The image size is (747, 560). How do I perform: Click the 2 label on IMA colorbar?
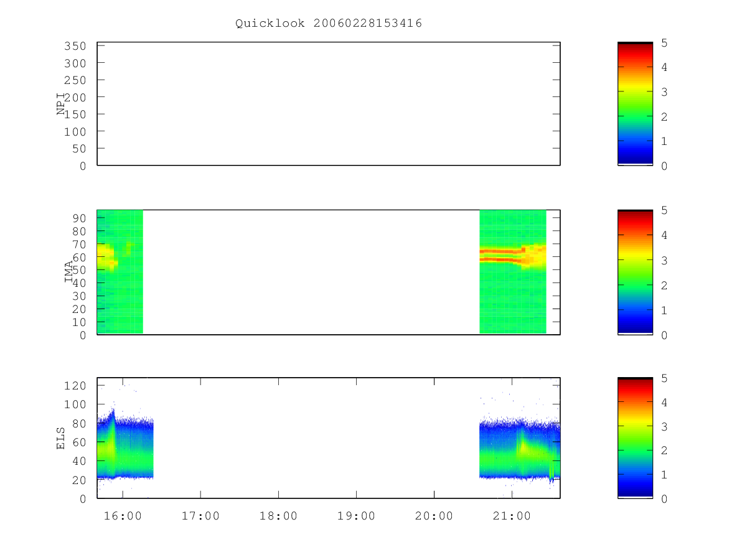pos(664,286)
